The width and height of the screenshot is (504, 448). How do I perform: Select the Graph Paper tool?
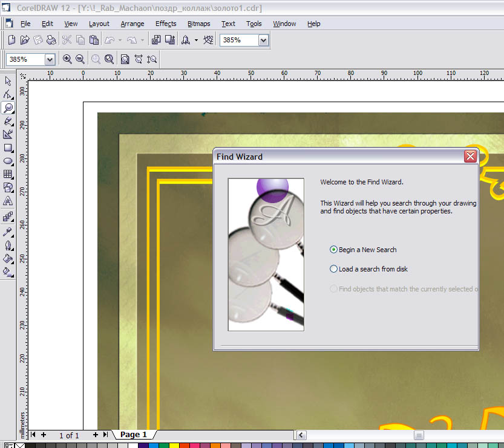8,174
